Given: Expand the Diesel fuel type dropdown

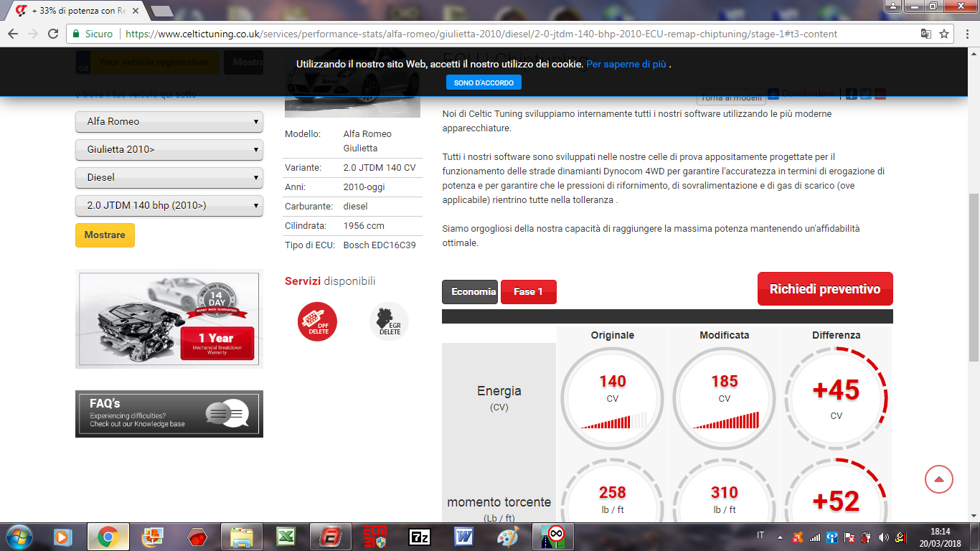Looking at the screenshot, I should tap(169, 177).
